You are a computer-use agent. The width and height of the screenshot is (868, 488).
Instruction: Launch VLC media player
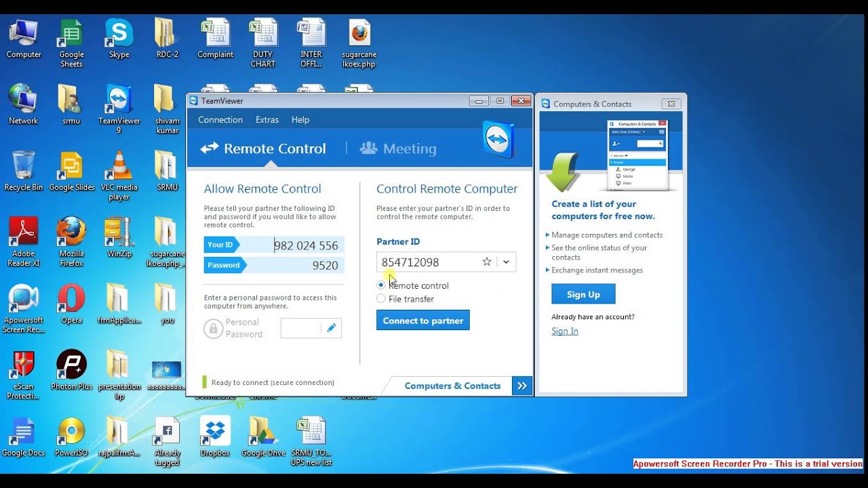pyautogui.click(x=119, y=176)
